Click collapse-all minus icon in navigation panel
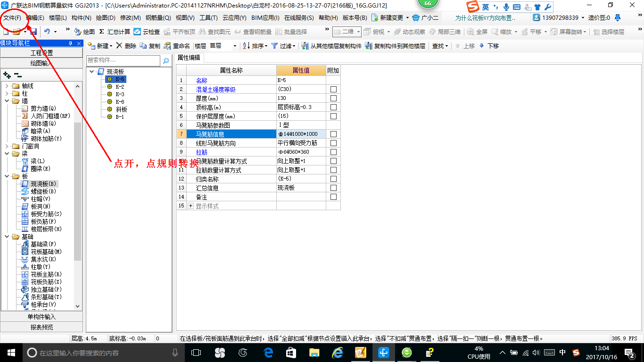 tap(17, 74)
